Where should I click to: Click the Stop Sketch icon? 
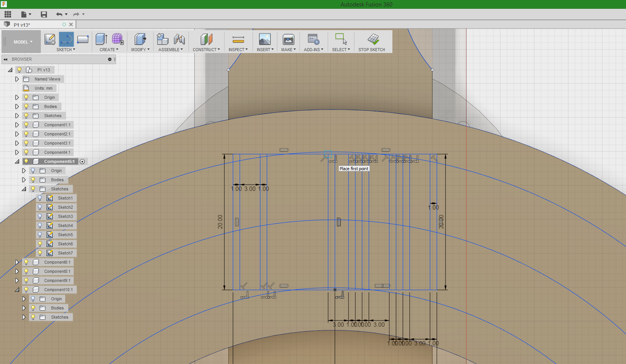[373, 39]
